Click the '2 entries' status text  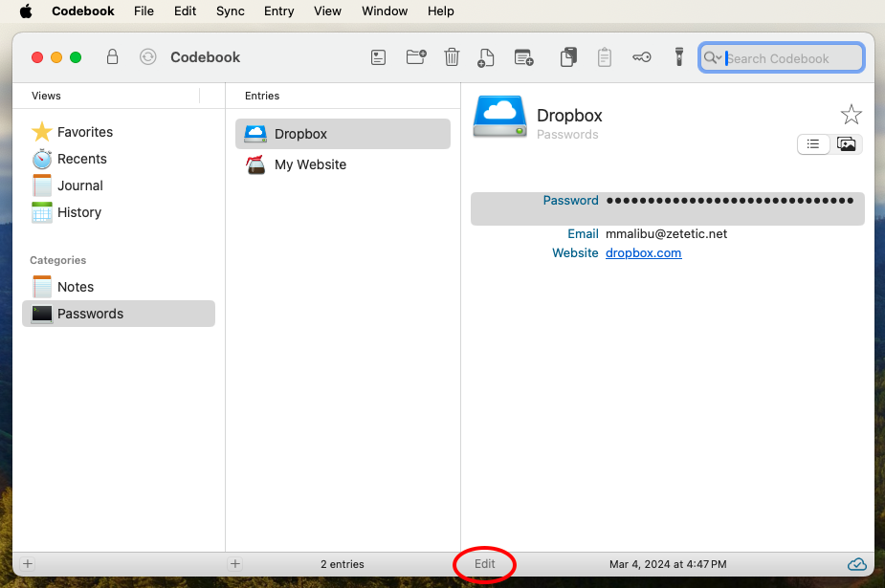click(x=343, y=564)
